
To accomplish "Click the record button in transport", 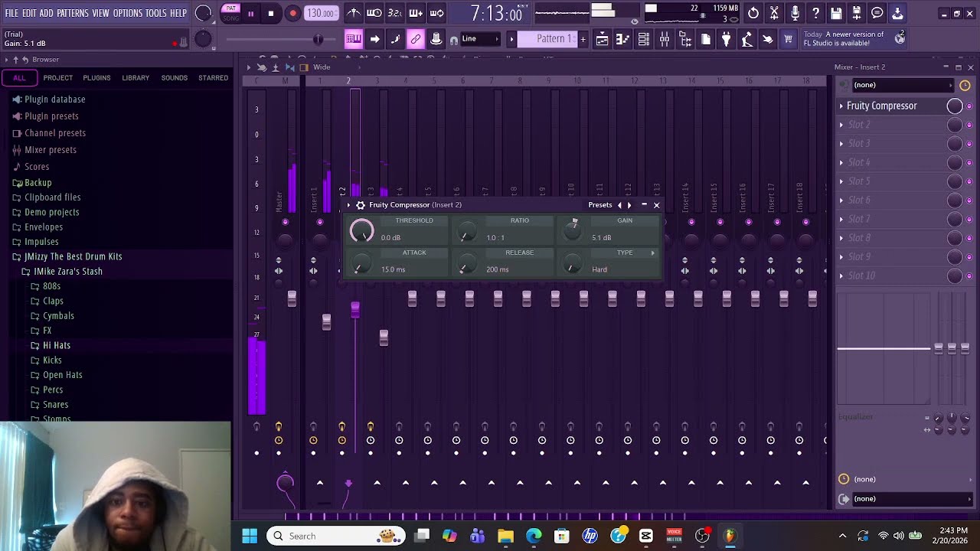I will (x=292, y=13).
